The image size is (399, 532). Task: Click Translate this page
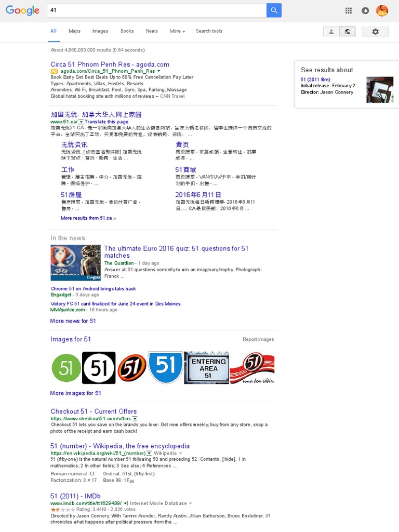[107, 122]
